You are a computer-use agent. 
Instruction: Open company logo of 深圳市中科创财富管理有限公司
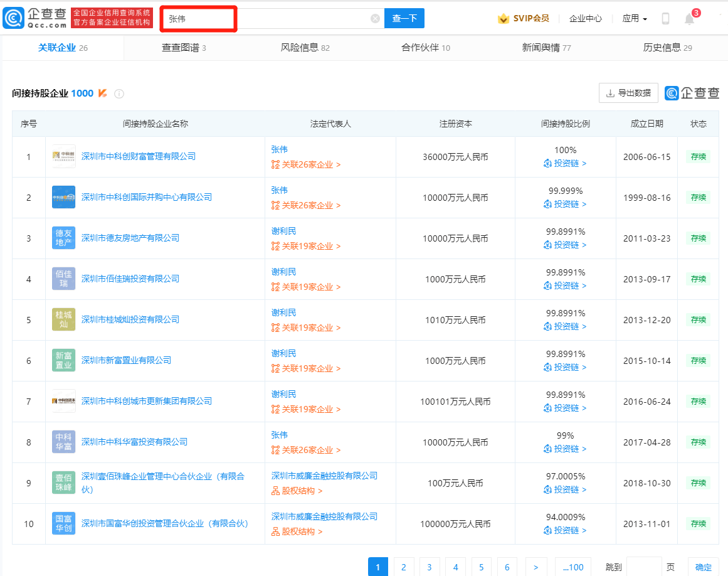pyautogui.click(x=63, y=156)
